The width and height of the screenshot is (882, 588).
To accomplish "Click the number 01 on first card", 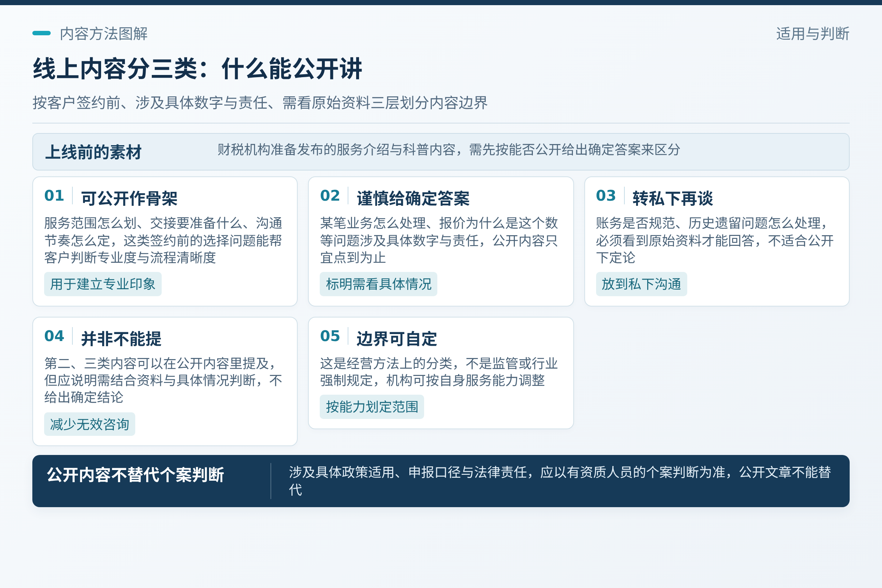I will coord(54,196).
